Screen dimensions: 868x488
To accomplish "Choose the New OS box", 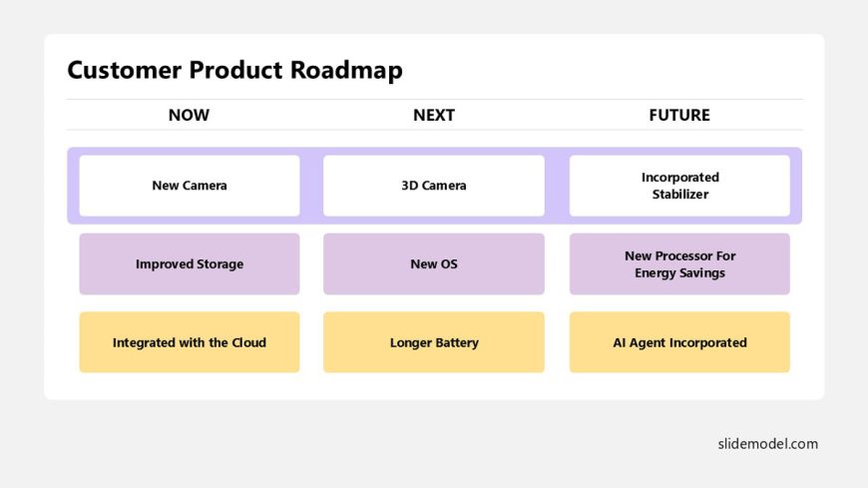I will 434,263.
